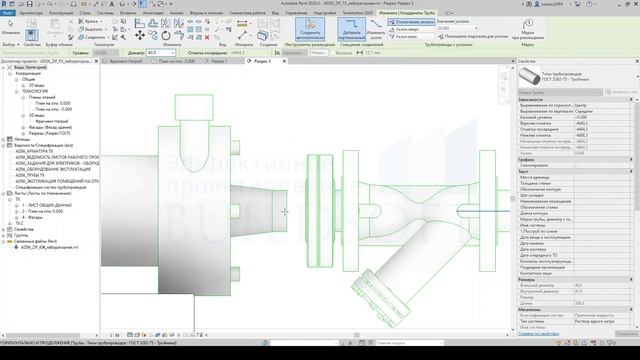The image size is (640, 360).
Task: Select Slope Off option (Отключение уклона)
Action: tap(411, 22)
